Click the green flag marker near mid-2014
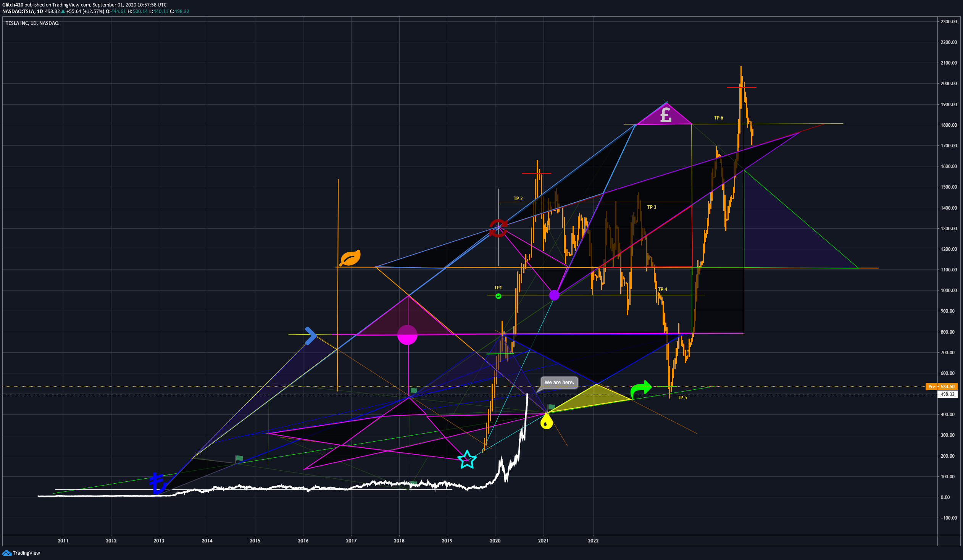963x560 pixels. tap(239, 458)
